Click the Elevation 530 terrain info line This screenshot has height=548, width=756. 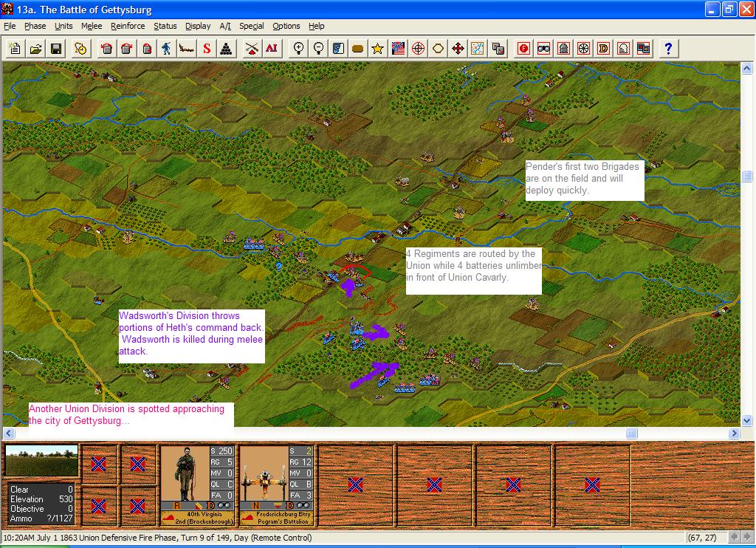coord(41,499)
